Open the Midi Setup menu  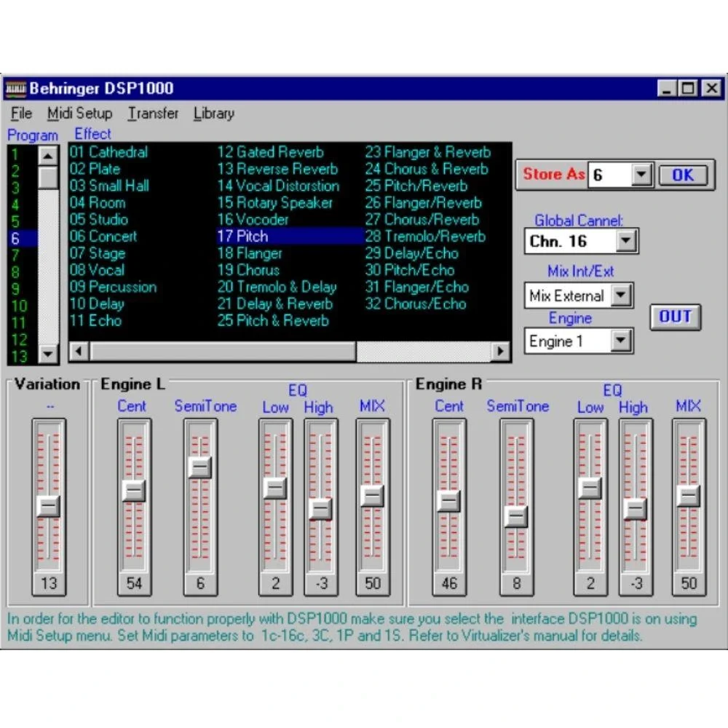click(x=79, y=114)
